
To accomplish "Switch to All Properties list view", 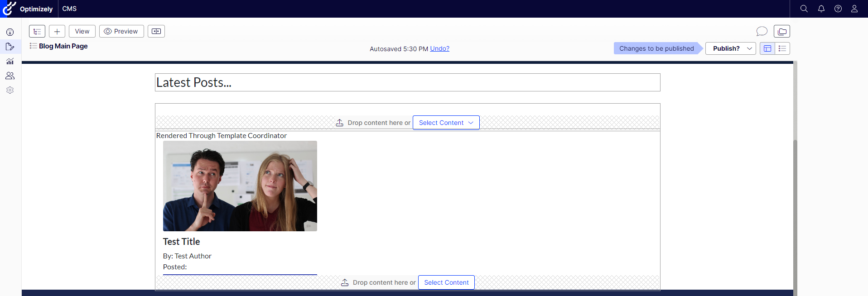I will click(782, 48).
